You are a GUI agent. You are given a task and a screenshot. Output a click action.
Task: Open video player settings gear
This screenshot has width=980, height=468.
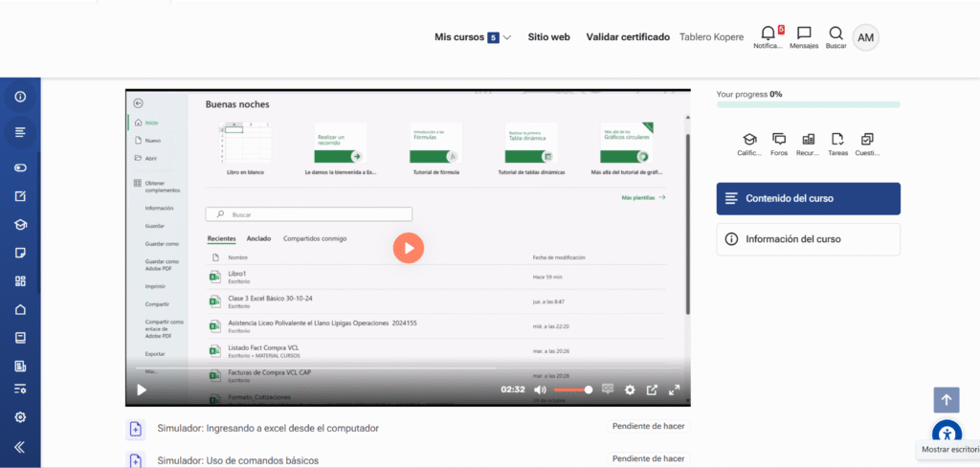point(630,390)
